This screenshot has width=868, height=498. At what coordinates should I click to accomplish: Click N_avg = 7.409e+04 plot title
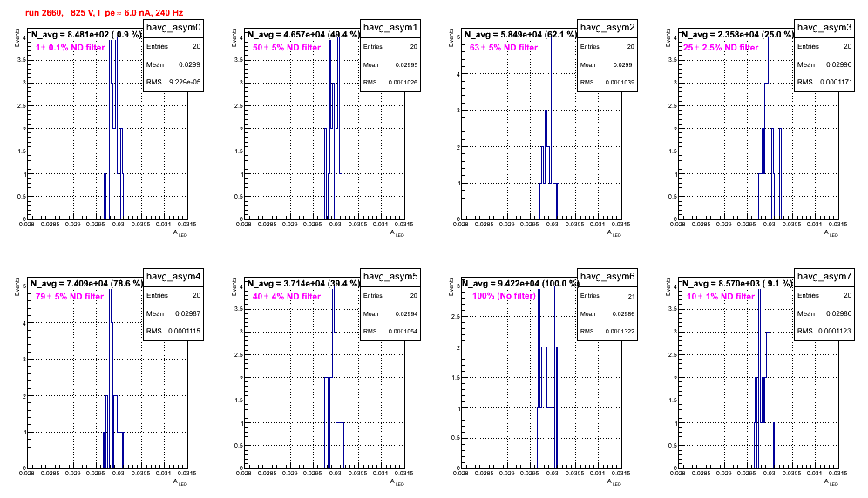86,283
